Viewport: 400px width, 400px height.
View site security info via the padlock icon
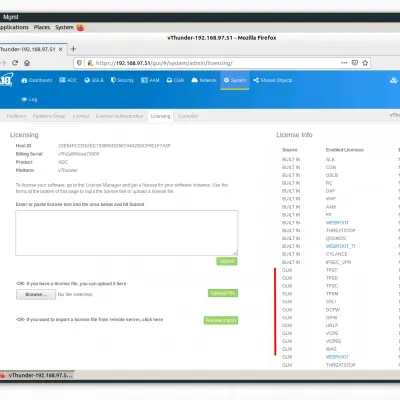[x=90, y=63]
